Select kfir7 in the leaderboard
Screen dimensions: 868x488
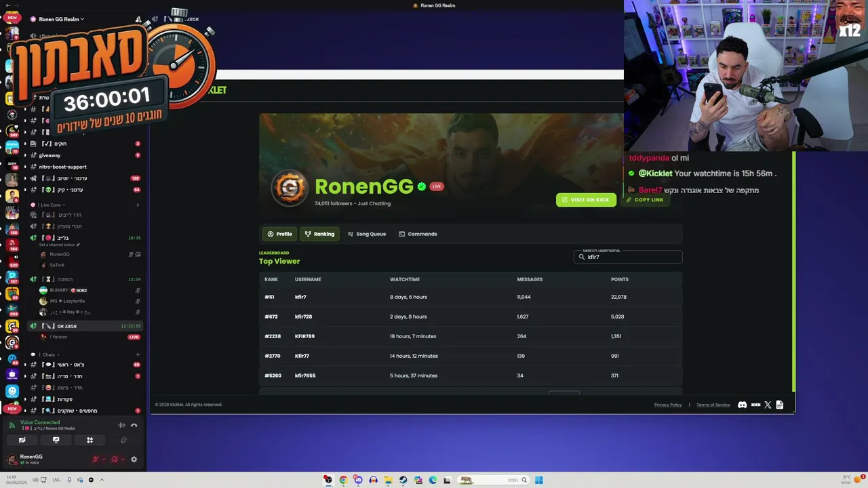(x=300, y=297)
